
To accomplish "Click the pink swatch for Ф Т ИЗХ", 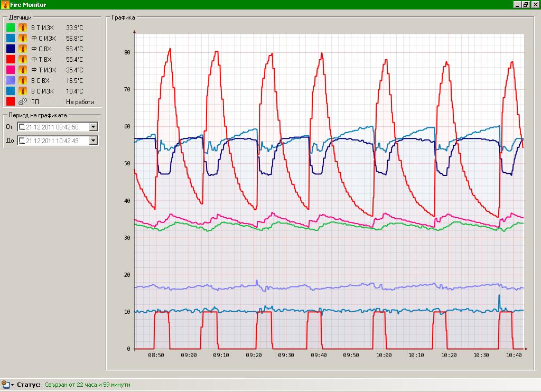I will pos(11,70).
